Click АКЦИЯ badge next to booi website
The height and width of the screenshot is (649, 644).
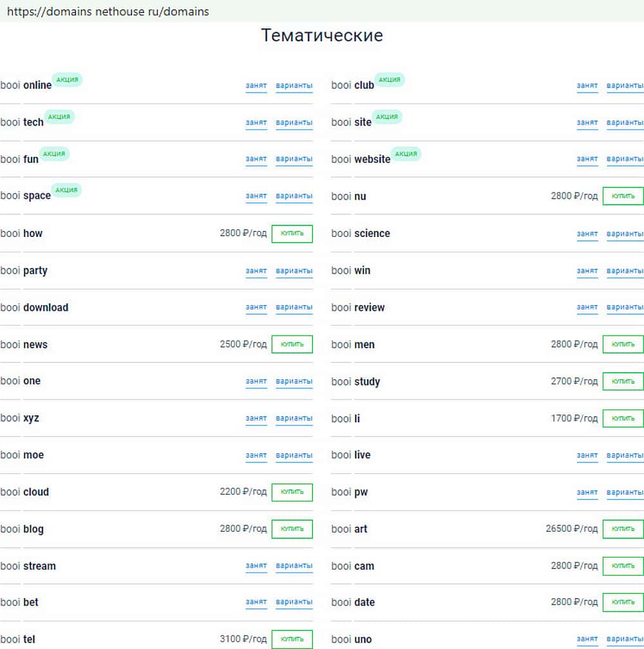(x=406, y=153)
